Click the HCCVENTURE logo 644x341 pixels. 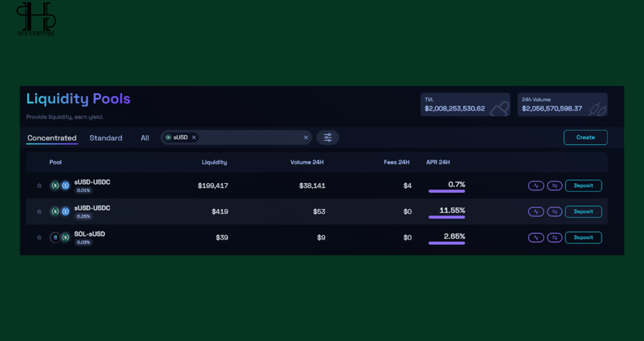[36, 19]
